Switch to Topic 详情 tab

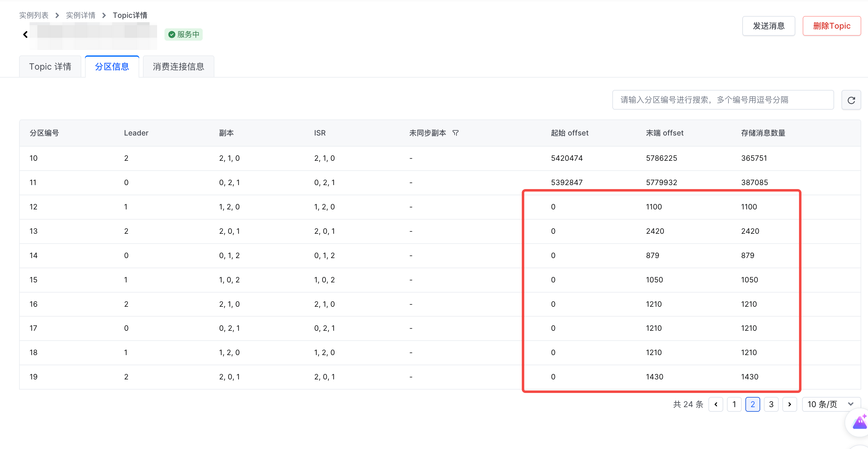pos(50,67)
